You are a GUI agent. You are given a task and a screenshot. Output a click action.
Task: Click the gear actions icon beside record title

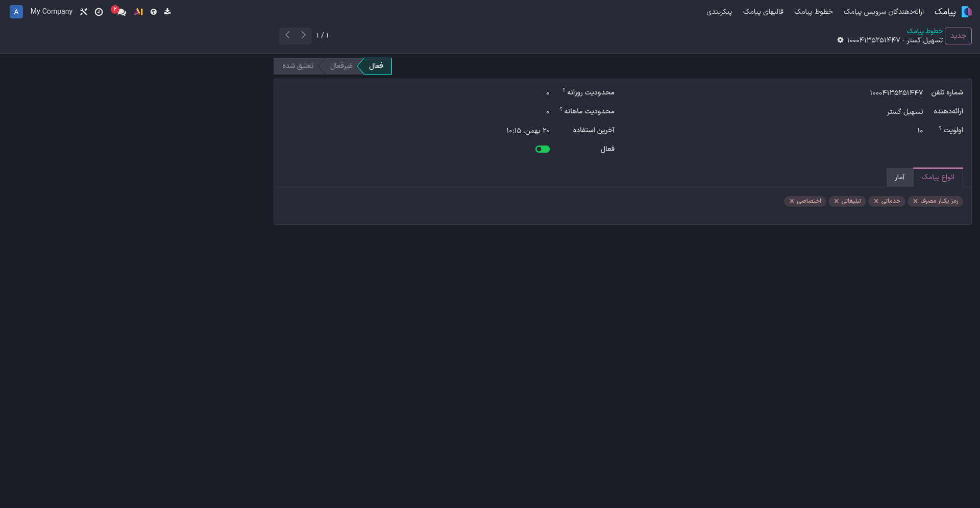click(840, 40)
